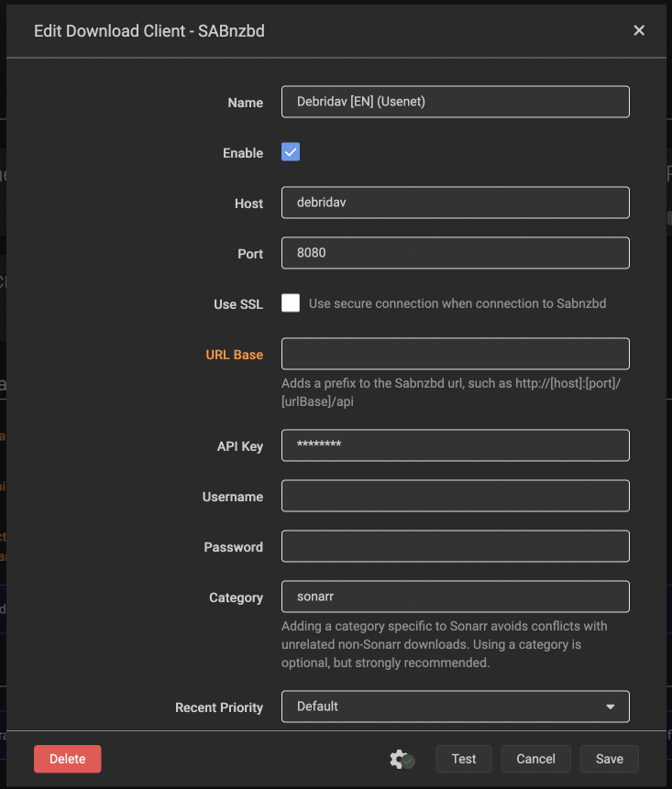Viewport: 672px width, 789px height.
Task: Click the API Key label
Action: point(239,446)
